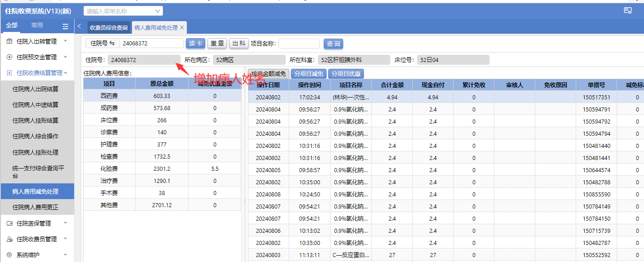
Task: Select the 治疗费 fee row
Action: [x=162, y=181]
